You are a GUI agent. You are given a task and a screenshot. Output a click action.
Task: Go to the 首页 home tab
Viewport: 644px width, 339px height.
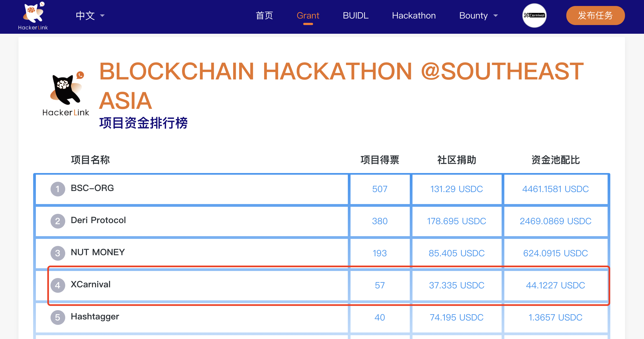pos(264,16)
